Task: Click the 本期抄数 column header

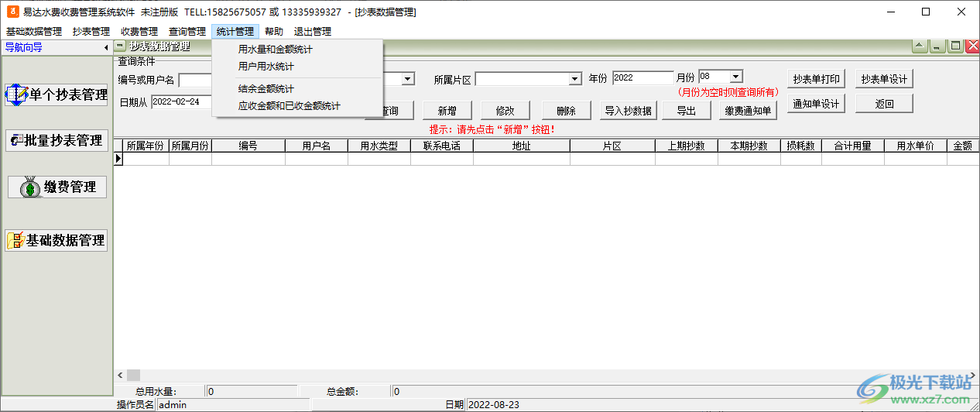Action: [x=749, y=146]
